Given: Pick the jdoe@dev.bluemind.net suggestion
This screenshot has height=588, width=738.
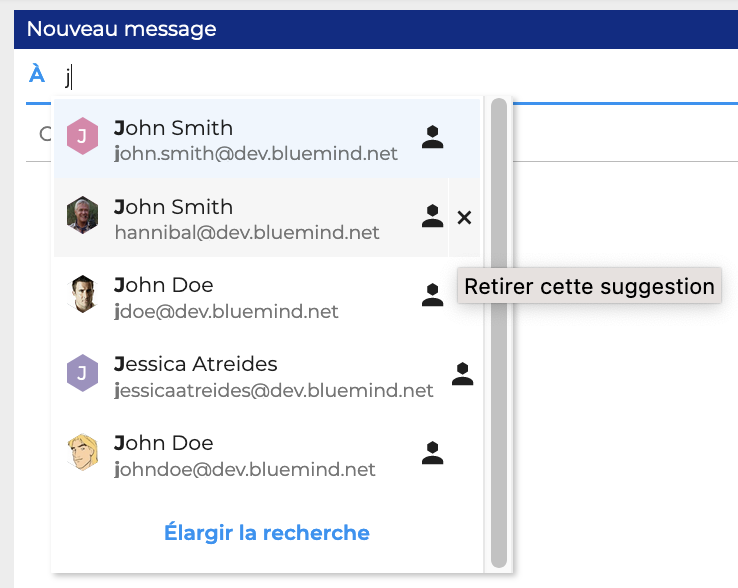Looking at the screenshot, I should click(227, 298).
